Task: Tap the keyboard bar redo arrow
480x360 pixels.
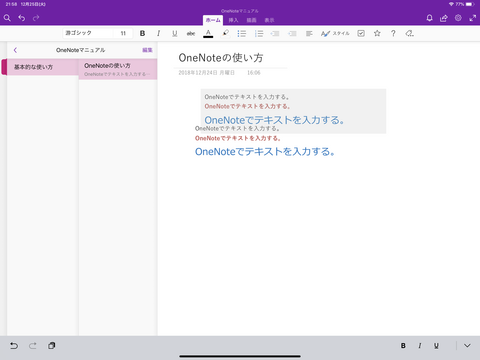Action: point(33,346)
